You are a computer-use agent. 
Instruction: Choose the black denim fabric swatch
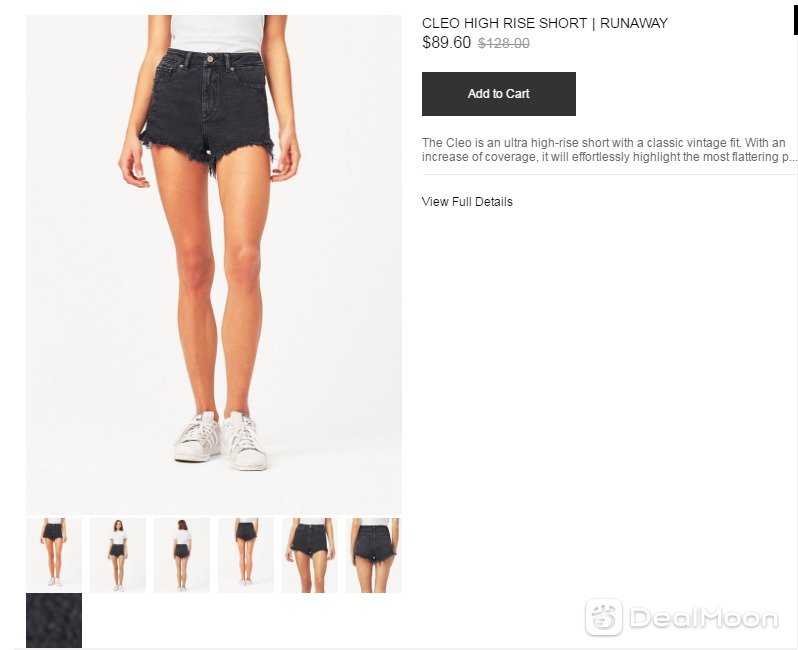pos(54,620)
